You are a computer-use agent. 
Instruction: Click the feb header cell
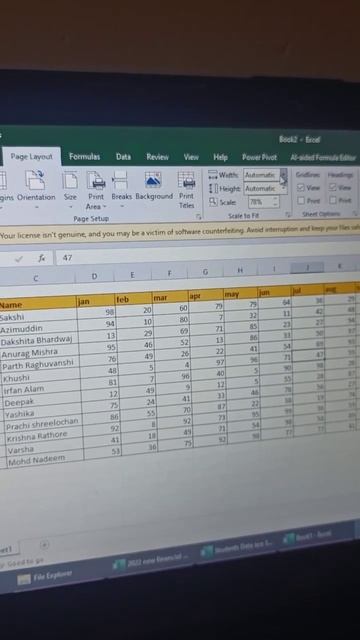(x=133, y=299)
